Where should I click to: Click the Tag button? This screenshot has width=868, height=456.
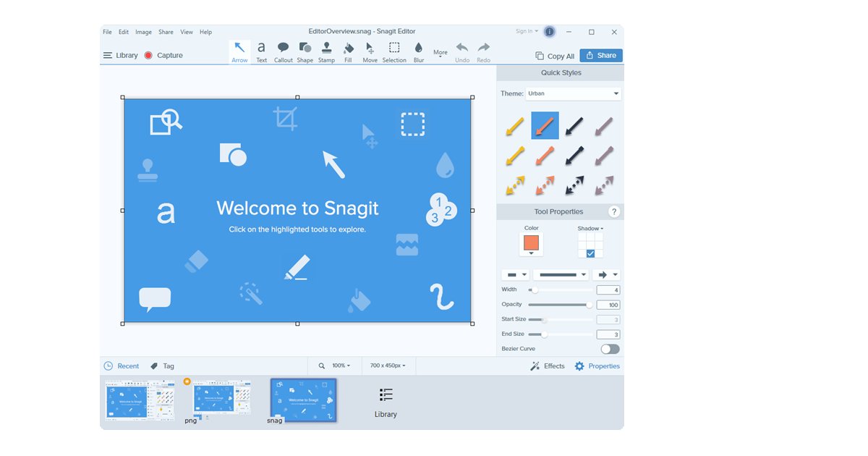[162, 366]
